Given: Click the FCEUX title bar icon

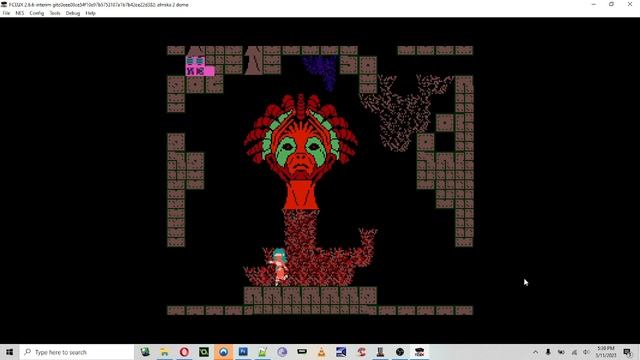Looking at the screenshot, I should click(x=4, y=4).
